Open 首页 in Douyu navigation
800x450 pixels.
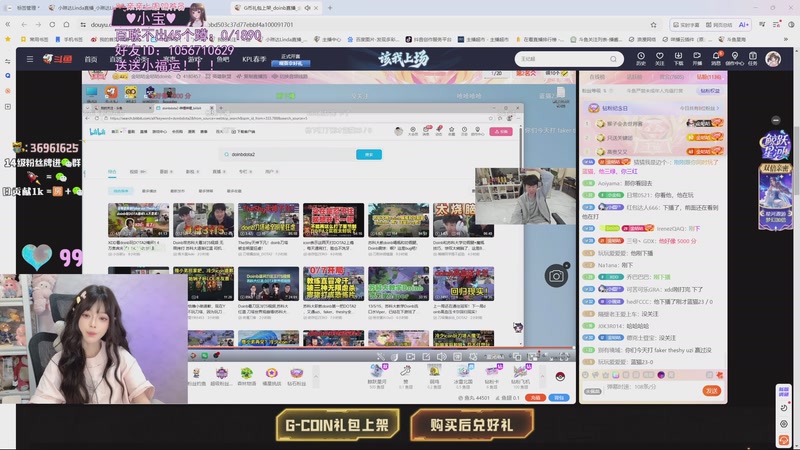[91, 59]
